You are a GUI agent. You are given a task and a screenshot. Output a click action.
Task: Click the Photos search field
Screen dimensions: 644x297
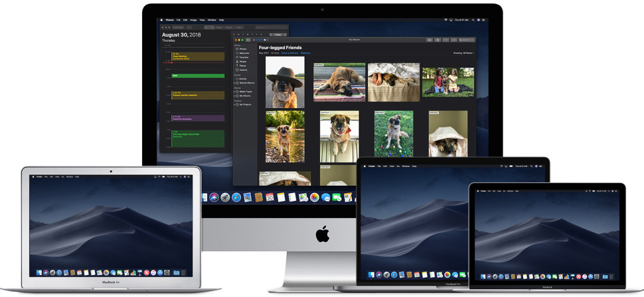click(x=467, y=40)
